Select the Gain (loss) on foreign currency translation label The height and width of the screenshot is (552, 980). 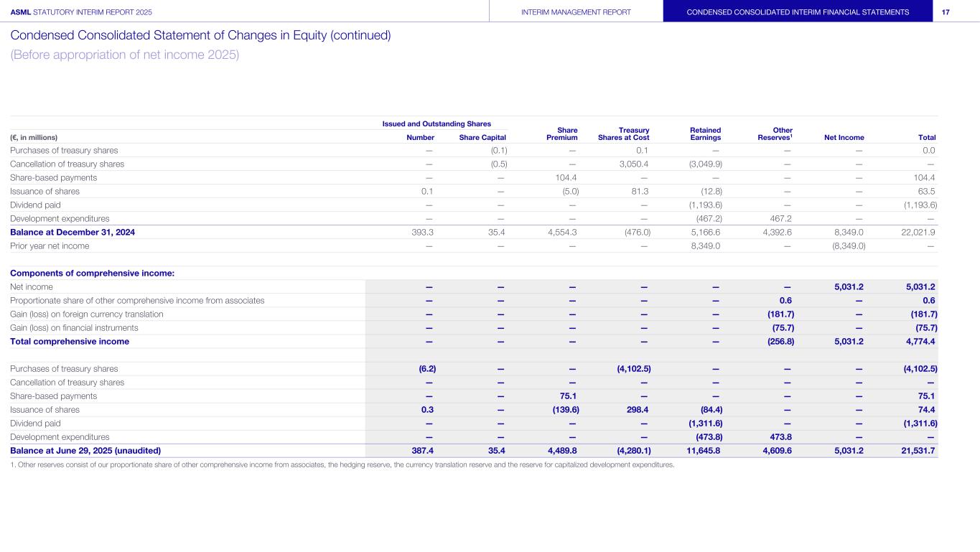[87, 314]
